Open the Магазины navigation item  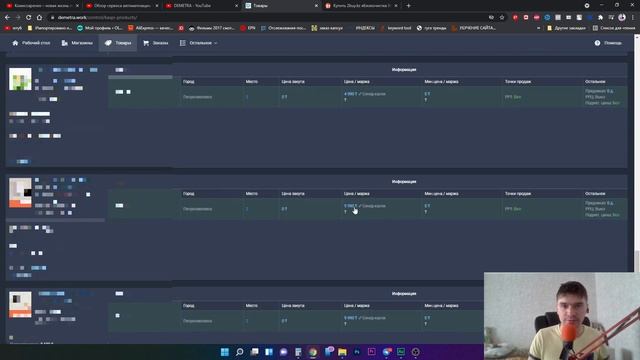point(77,43)
